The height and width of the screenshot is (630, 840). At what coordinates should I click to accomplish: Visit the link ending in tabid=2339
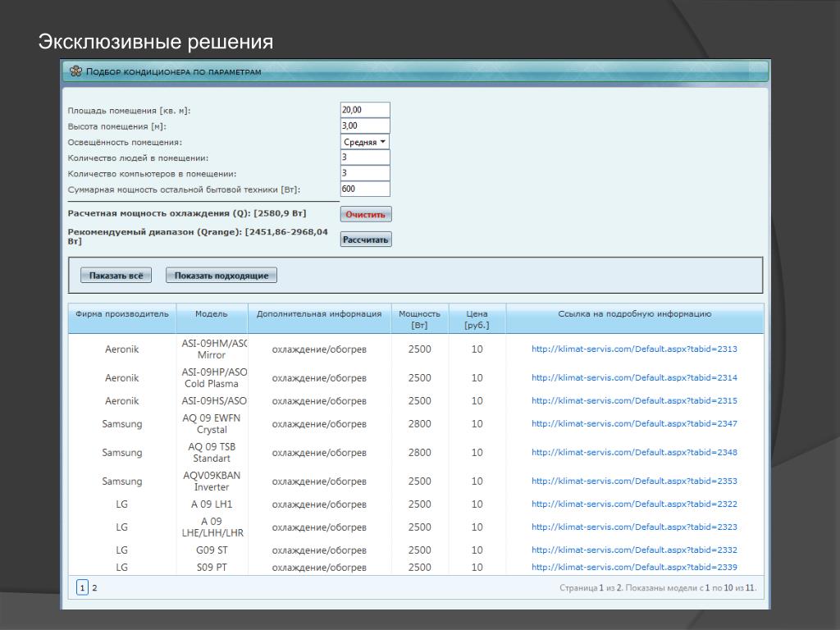point(634,568)
